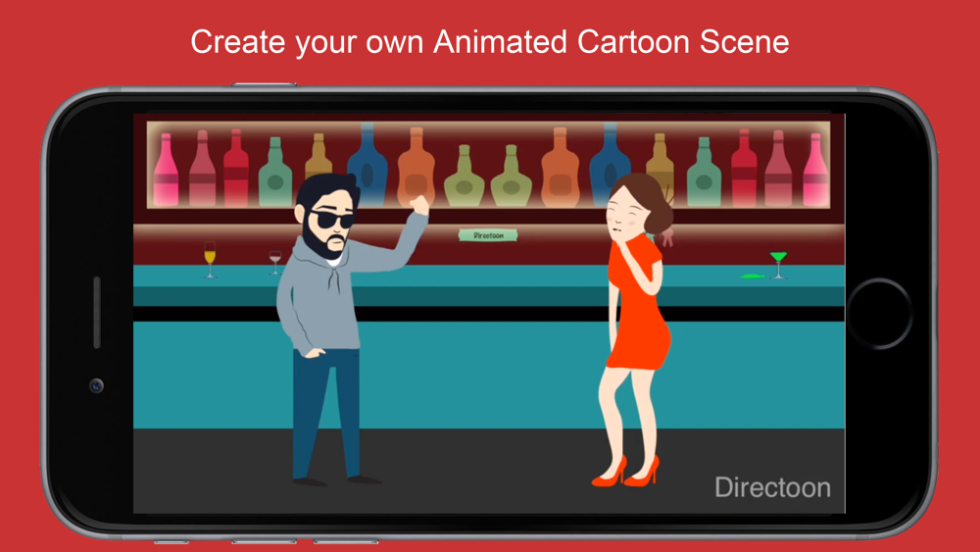980x552 pixels.
Task: Click the small red wine glass
Action: point(275,263)
